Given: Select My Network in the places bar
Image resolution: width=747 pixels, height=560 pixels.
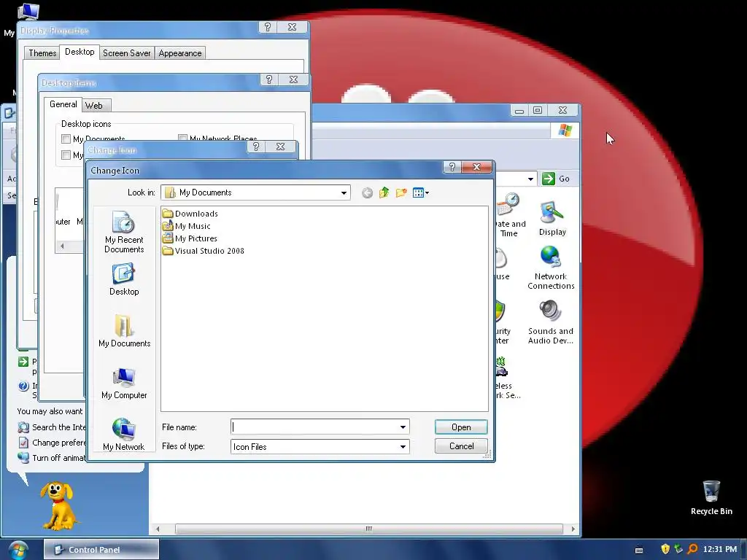Looking at the screenshot, I should point(124,435).
